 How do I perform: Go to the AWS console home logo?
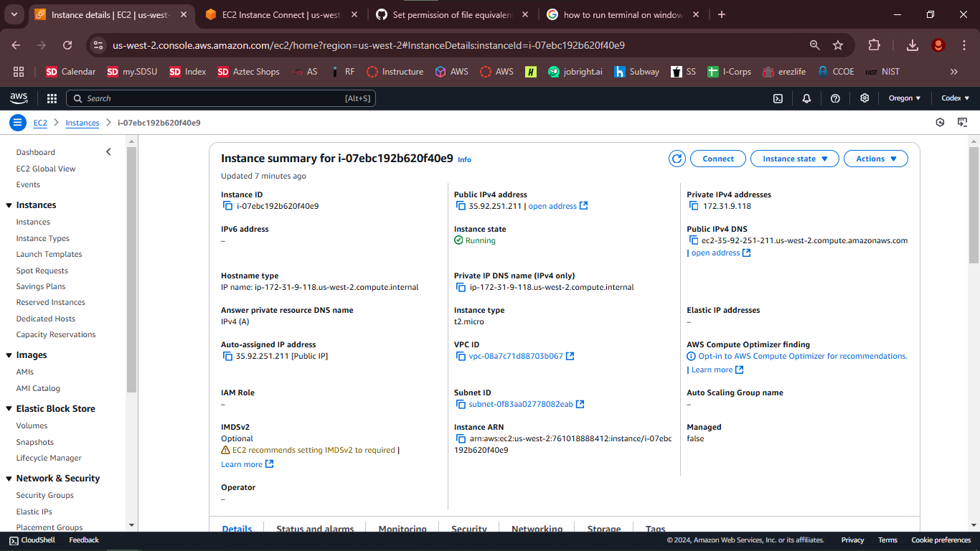point(19,98)
